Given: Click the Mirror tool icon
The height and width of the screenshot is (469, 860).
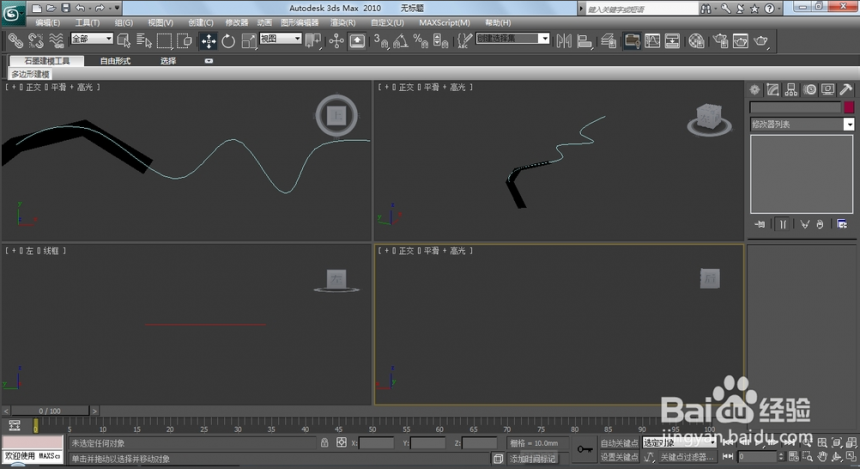Looking at the screenshot, I should [563, 41].
